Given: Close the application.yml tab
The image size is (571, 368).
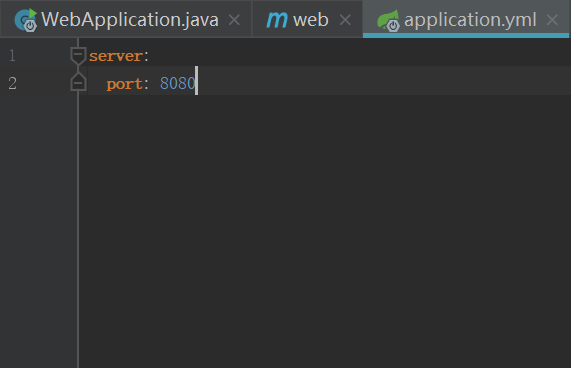Looking at the screenshot, I should coord(552,20).
